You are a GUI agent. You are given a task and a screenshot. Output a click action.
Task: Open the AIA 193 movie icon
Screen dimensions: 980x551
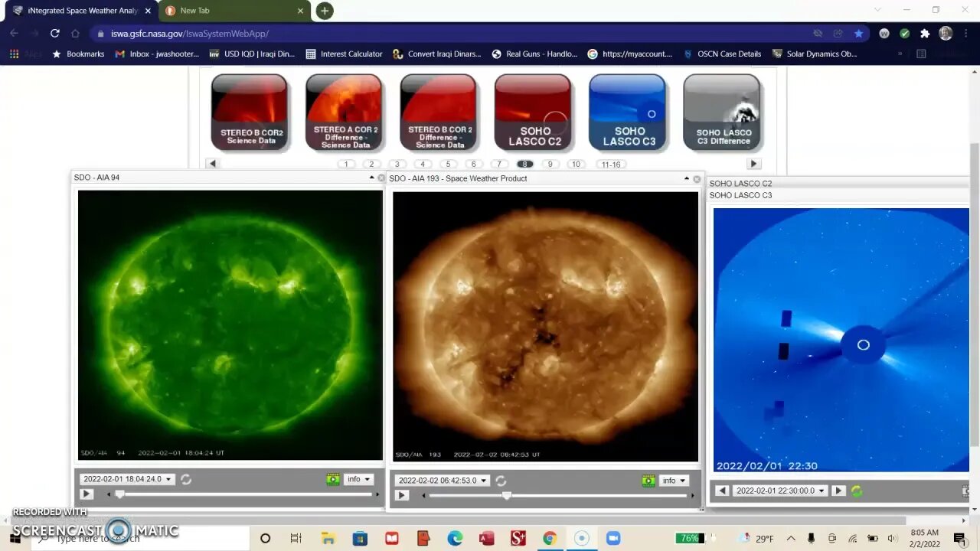point(648,481)
